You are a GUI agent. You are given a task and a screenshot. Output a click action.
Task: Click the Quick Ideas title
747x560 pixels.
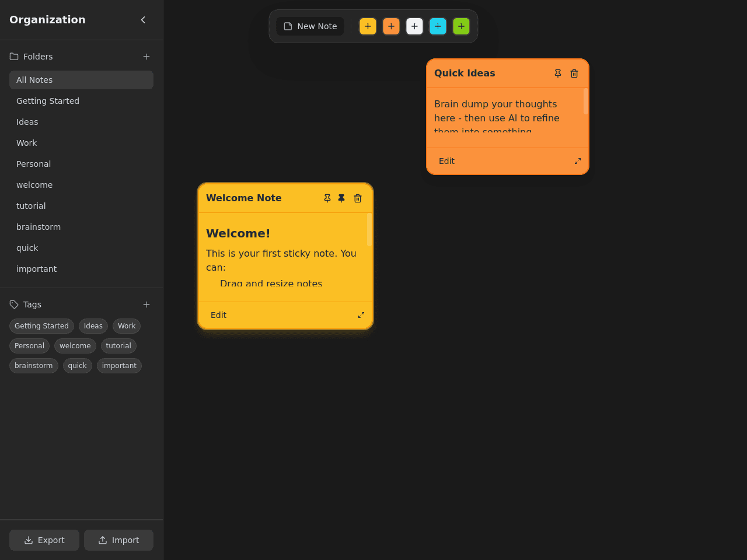(465, 73)
